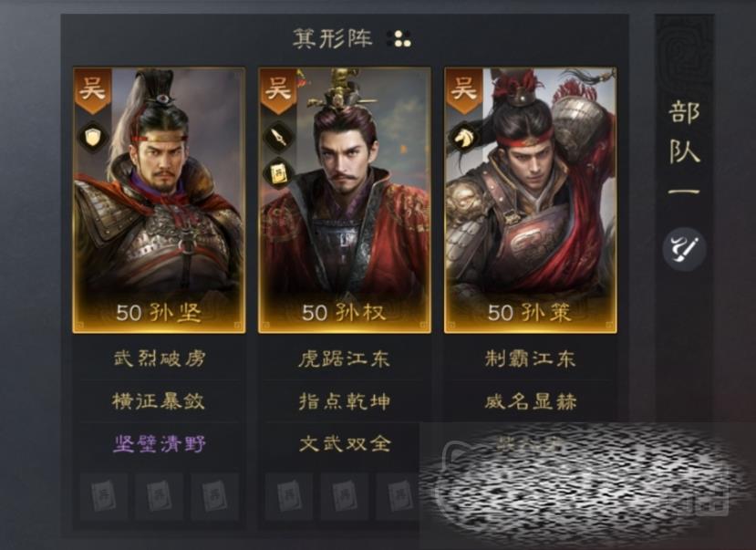Click the arrow troop icon on 孙权's card
This screenshot has width=756, height=550.
[x=279, y=137]
